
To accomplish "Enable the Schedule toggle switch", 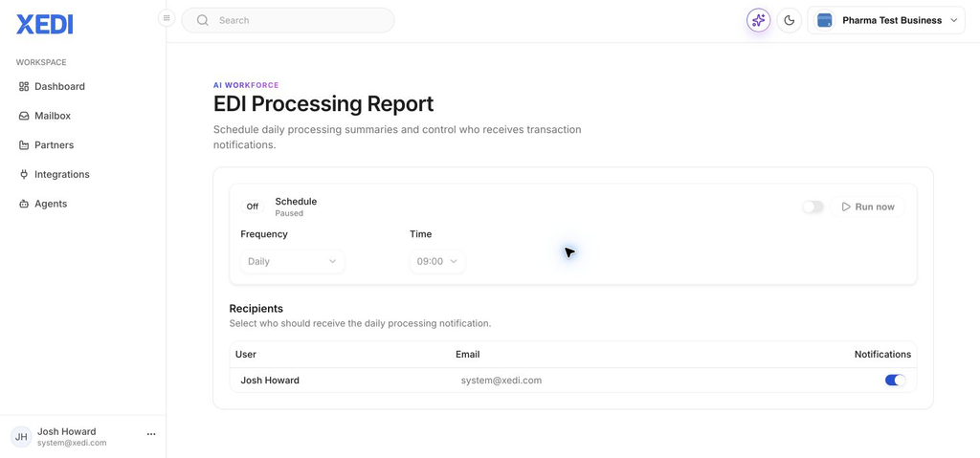I will [813, 207].
